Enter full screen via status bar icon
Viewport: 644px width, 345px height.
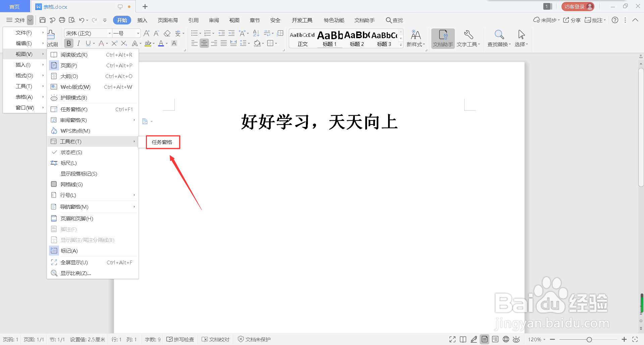coord(452,339)
